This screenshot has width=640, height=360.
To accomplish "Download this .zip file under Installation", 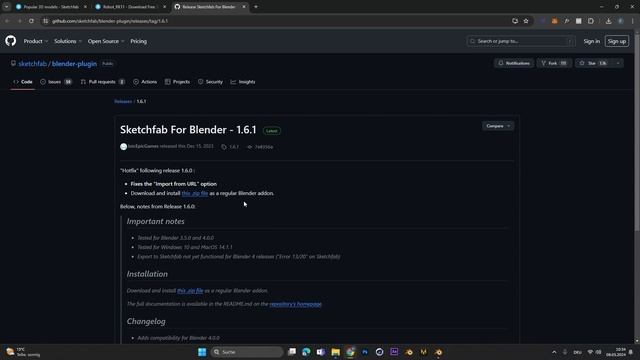I will [x=190, y=291].
